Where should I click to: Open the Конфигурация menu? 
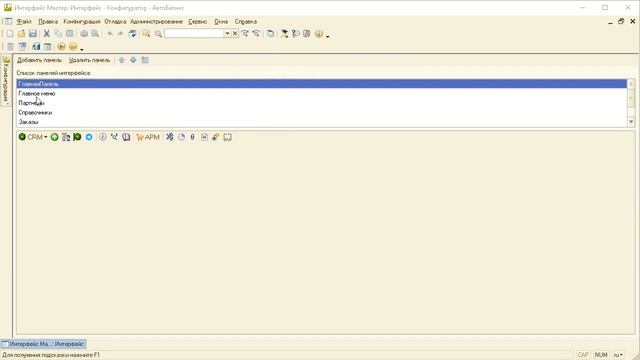click(82, 21)
